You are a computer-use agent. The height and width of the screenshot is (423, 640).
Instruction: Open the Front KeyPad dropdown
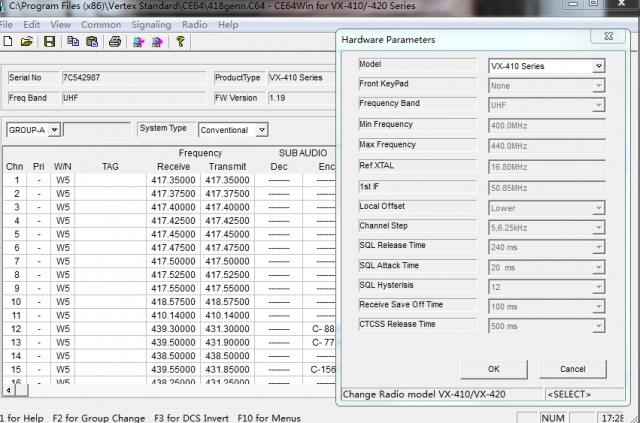[598, 86]
